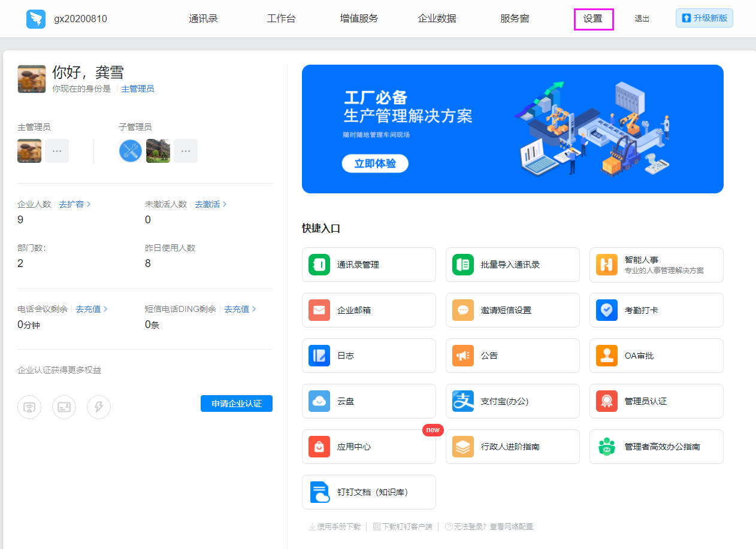Click the 专业的人事管理解决方案 subtitle

pyautogui.click(x=664, y=271)
